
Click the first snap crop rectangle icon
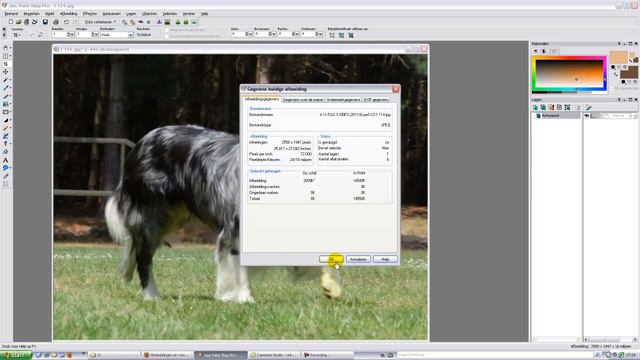332,36
